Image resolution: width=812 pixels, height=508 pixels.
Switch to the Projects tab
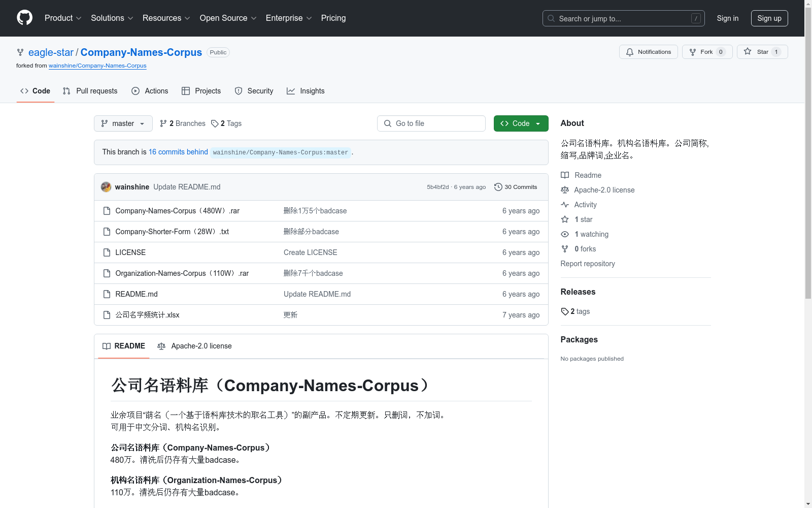pos(201,91)
